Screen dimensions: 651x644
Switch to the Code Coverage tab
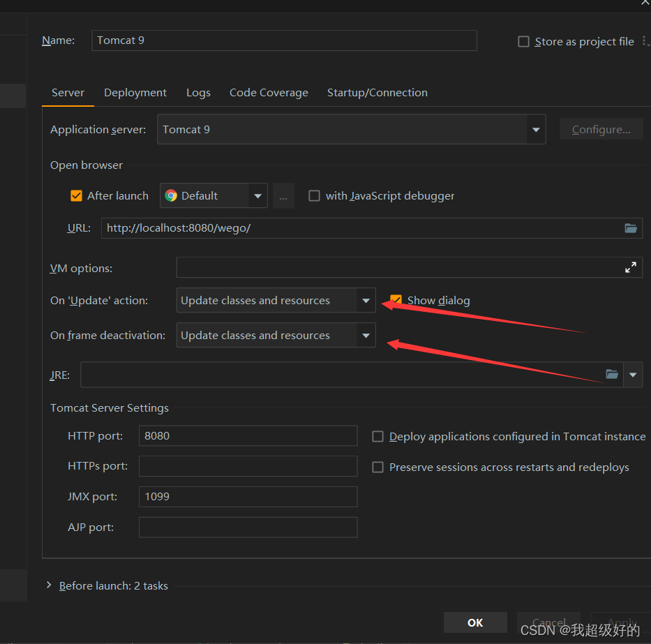tap(269, 93)
